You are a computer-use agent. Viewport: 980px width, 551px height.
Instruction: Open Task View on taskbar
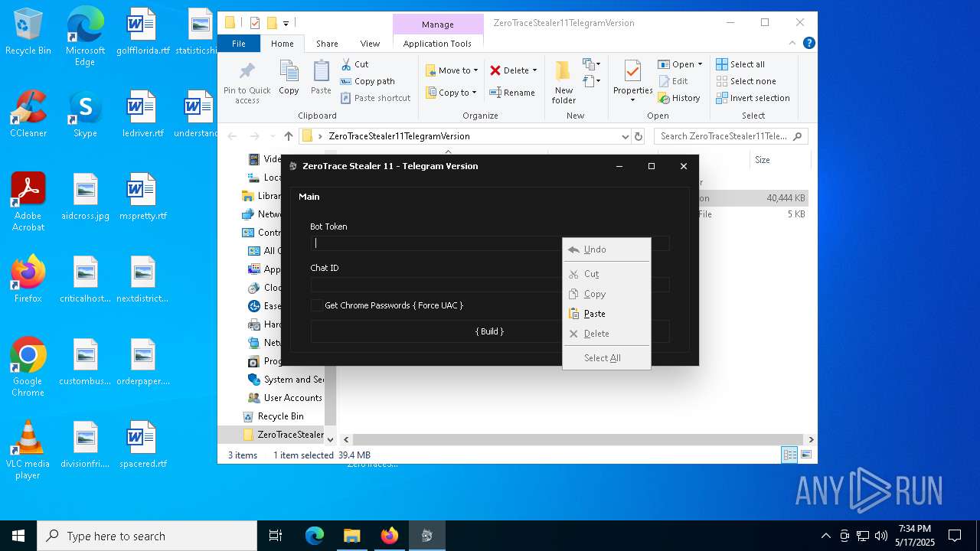click(276, 536)
